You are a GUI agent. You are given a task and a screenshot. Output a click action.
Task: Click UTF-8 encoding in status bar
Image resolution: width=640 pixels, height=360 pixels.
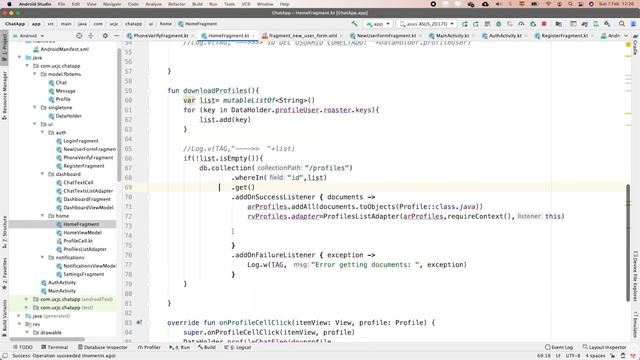pos(573,356)
